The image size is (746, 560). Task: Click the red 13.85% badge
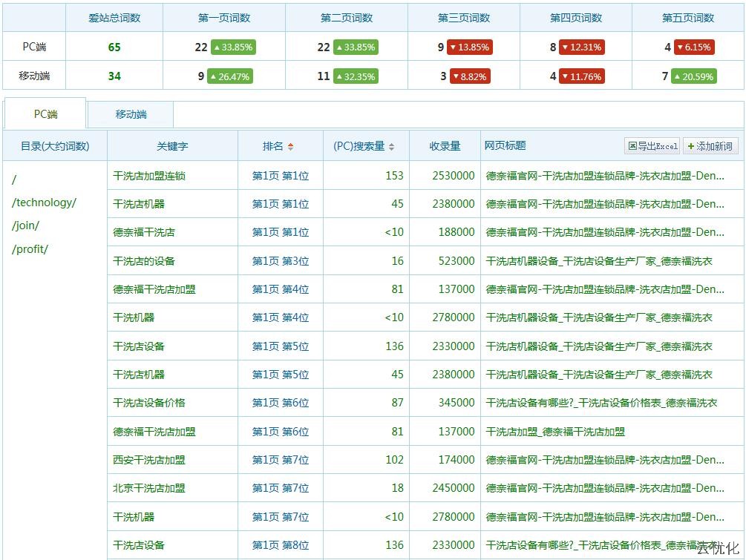pos(470,47)
